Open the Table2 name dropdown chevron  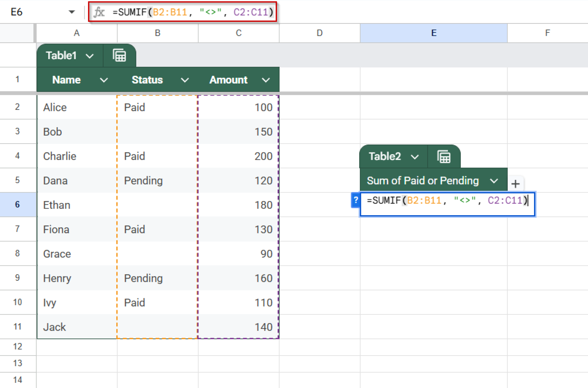(415, 156)
